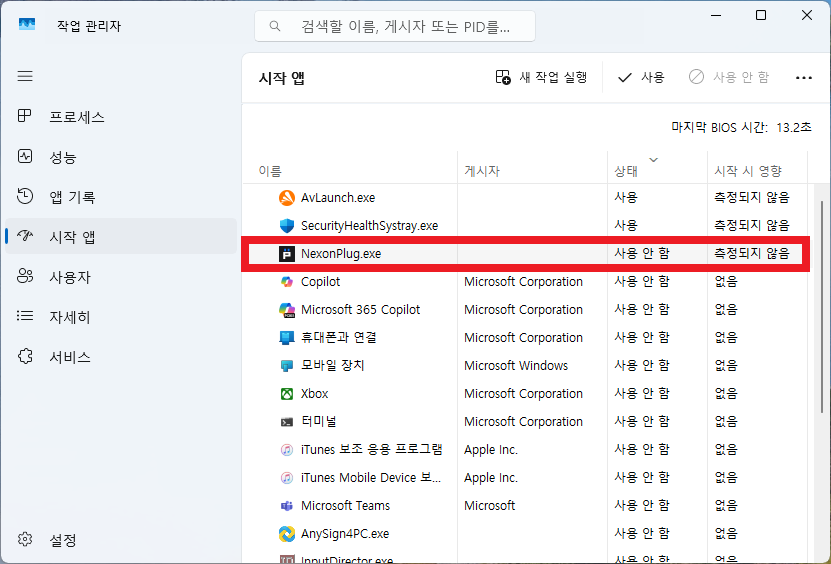Switch to the 성능 page

(121, 156)
